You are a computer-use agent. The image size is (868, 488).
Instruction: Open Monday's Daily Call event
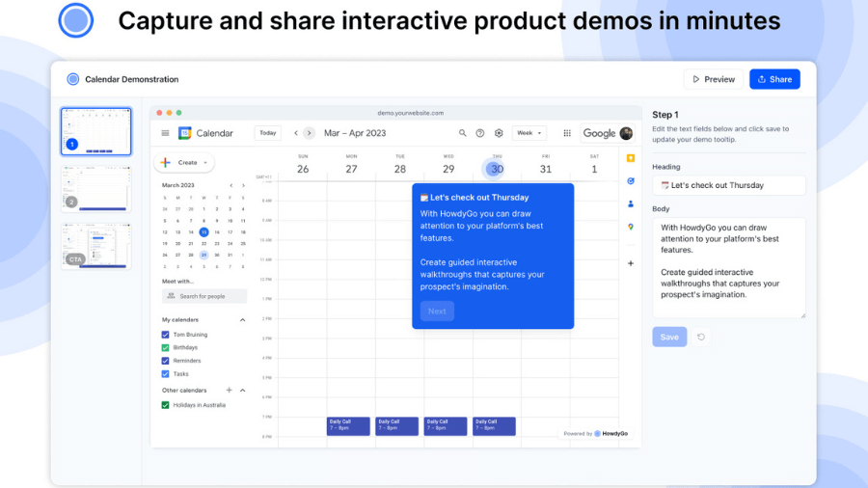tap(348, 426)
